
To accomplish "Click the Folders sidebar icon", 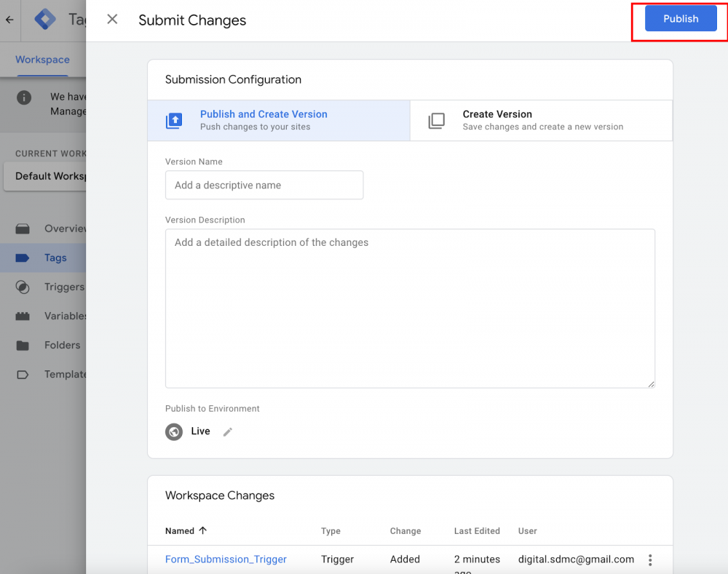I will [23, 346].
